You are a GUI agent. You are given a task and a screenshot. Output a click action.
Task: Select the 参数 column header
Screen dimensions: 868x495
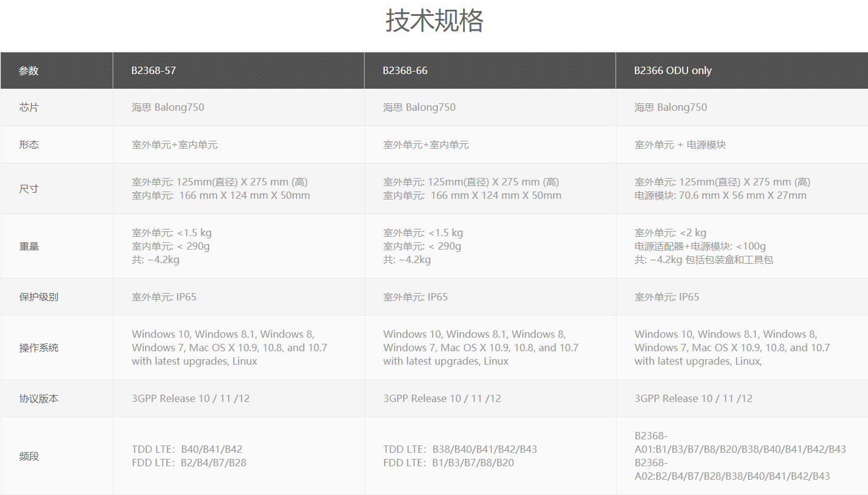pyautogui.click(x=57, y=70)
